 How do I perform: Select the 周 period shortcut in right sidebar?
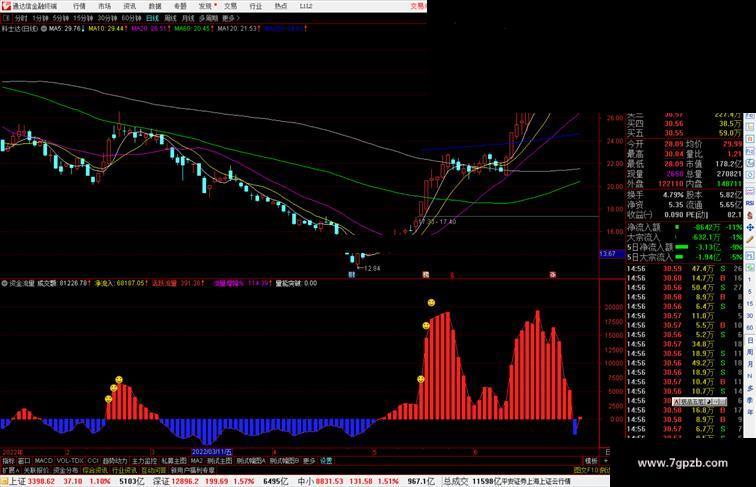pos(750,352)
